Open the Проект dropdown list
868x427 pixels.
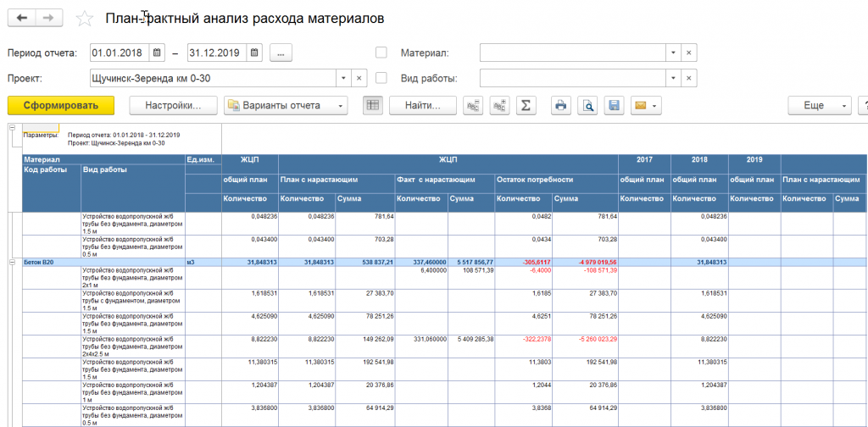tap(343, 78)
